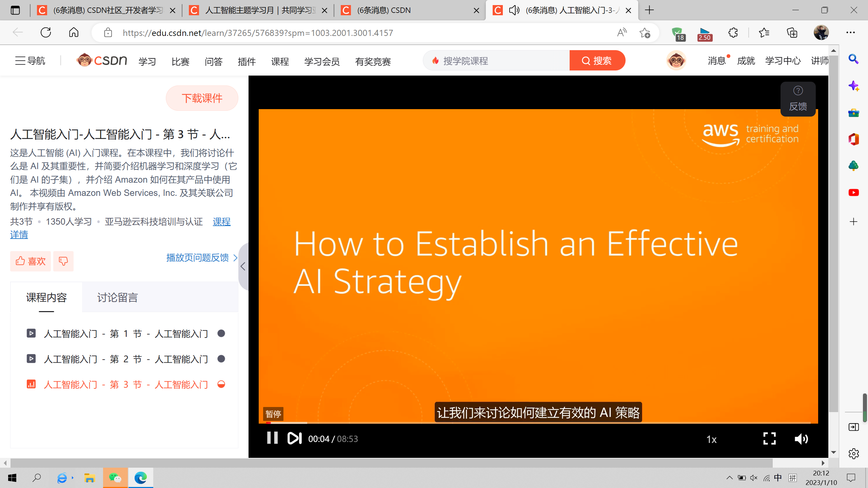Play lesson 第 2 节 from course list

[x=125, y=359]
